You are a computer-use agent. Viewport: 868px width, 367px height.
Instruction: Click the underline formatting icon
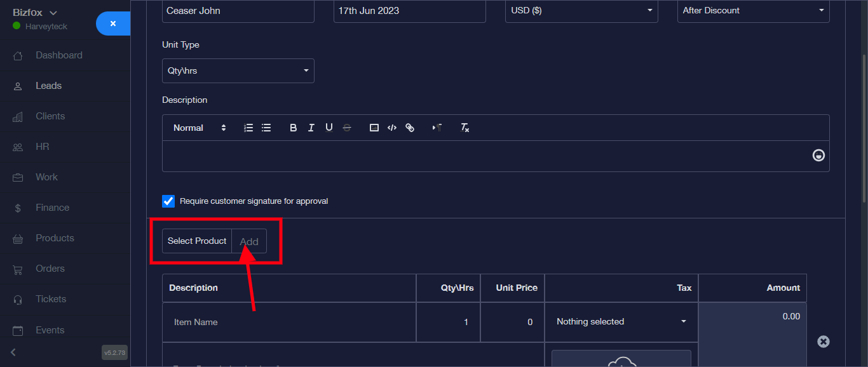point(329,128)
